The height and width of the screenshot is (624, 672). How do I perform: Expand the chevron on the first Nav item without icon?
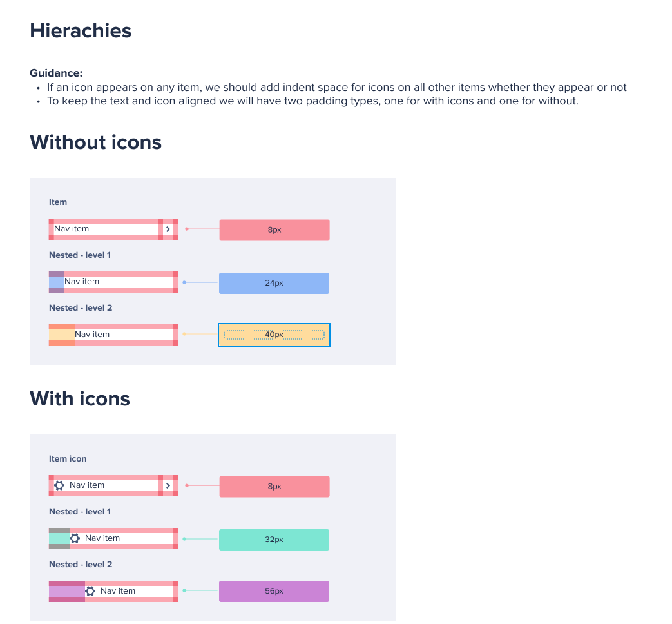coord(168,229)
